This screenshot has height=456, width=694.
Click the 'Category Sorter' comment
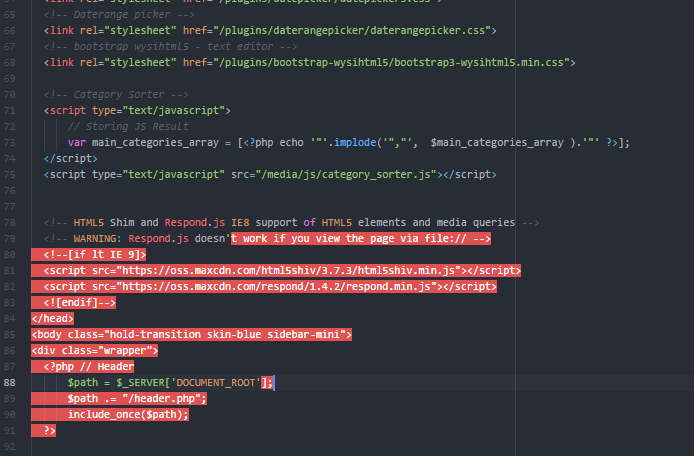pos(116,94)
